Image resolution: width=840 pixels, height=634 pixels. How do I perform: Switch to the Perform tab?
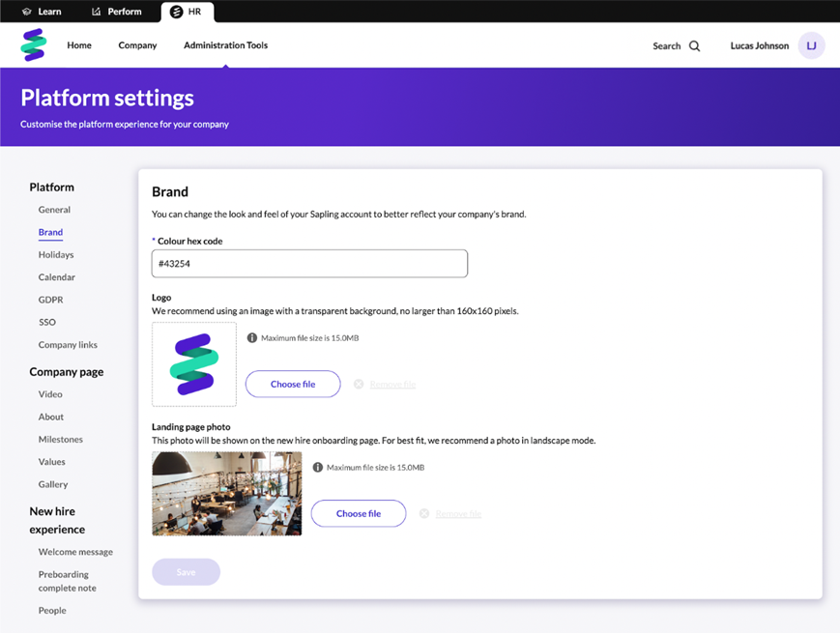point(116,12)
